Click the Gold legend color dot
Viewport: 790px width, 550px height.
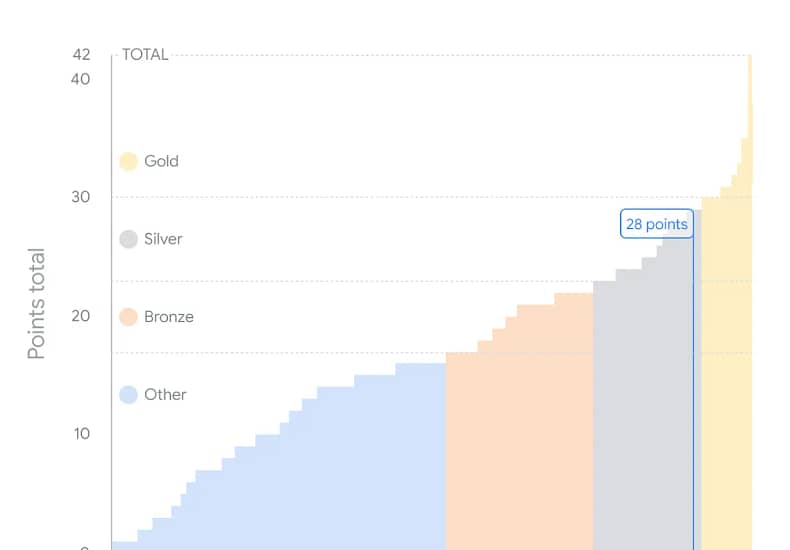pyautogui.click(x=128, y=161)
